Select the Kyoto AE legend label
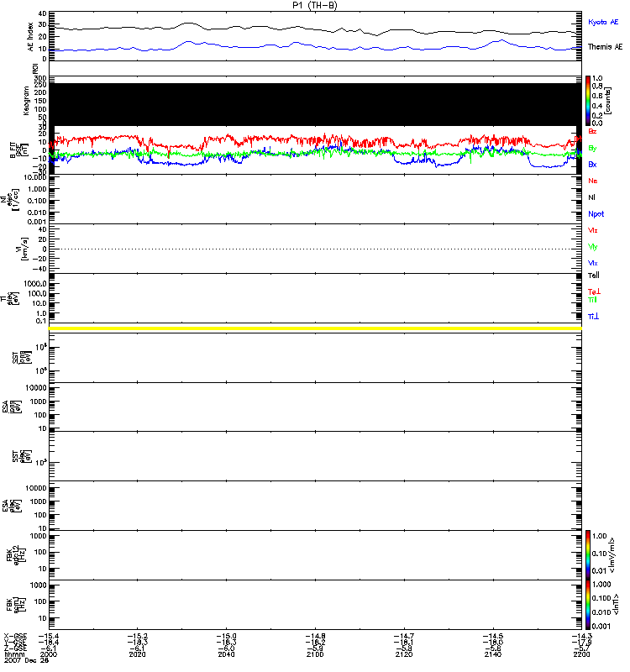The width and height of the screenshot is (630, 672). [603, 22]
